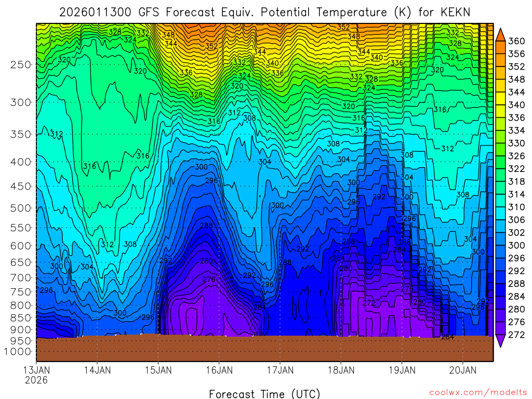
Task: Click the 400 pressure axis label
Action: click(x=21, y=162)
